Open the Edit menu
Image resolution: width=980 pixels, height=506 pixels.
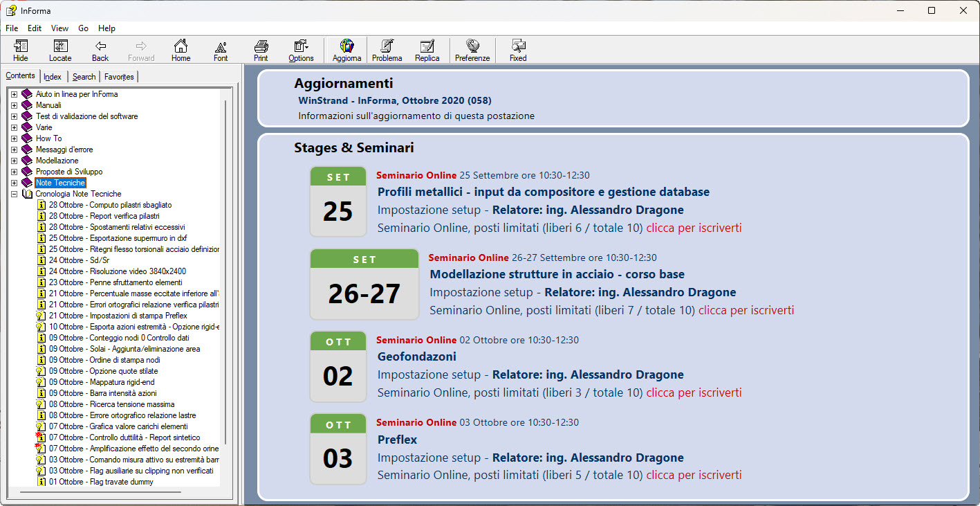(35, 28)
